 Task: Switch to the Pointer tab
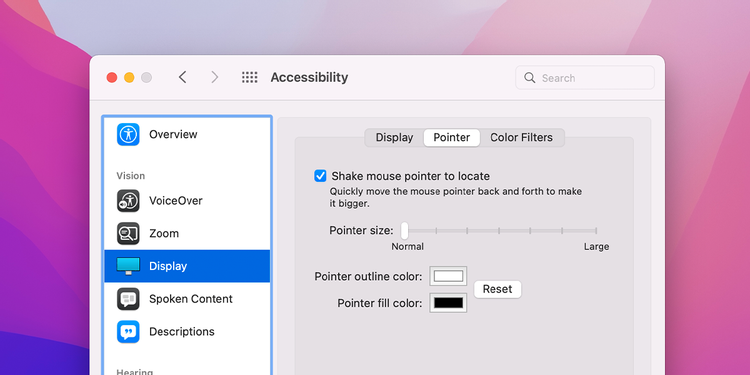[x=452, y=138]
